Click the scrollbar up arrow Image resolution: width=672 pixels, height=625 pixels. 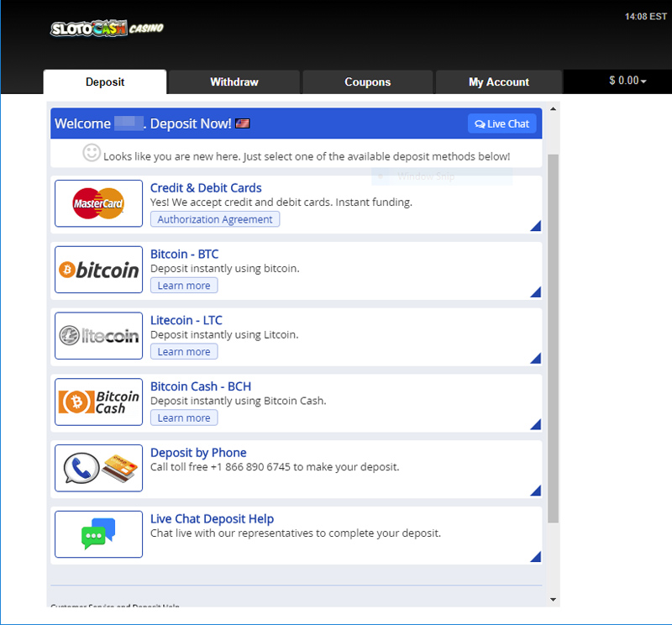coord(554,109)
